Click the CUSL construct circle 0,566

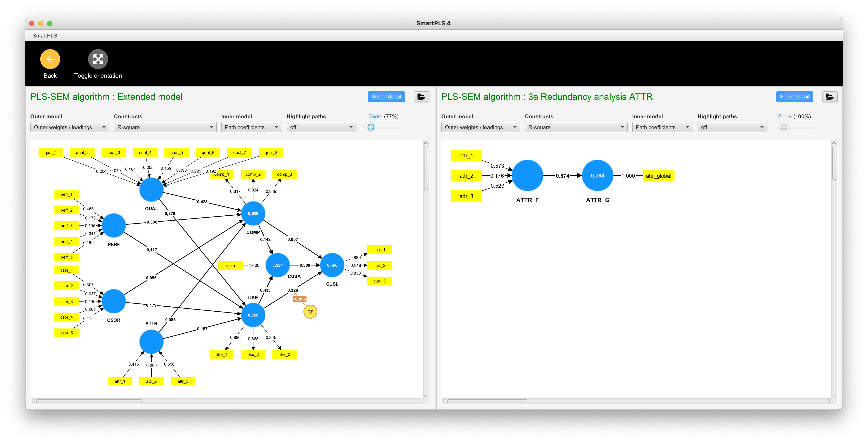(332, 265)
